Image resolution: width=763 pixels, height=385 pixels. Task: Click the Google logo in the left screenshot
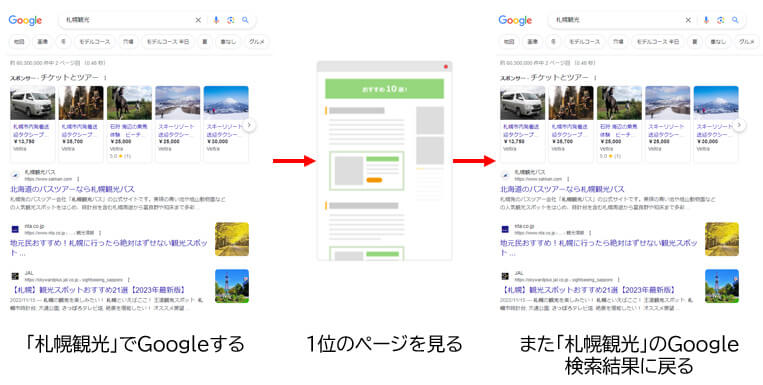coord(25,20)
